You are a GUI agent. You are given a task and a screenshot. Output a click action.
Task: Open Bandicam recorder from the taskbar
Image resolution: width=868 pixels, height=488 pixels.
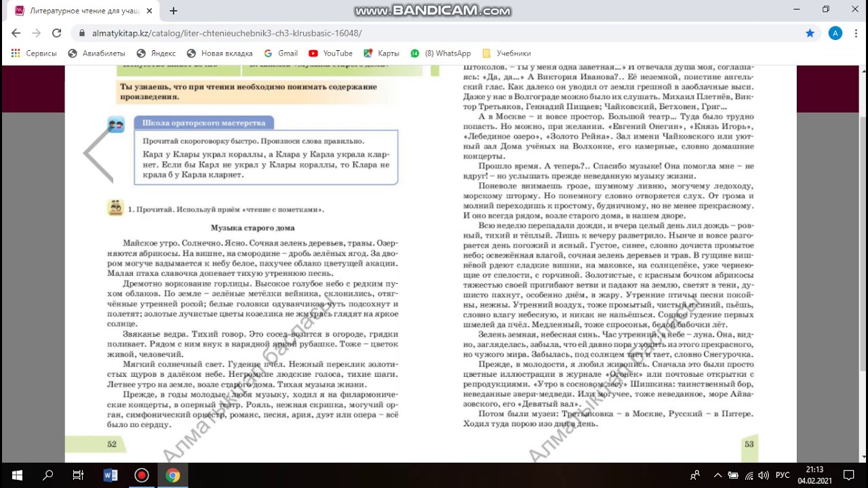142,475
